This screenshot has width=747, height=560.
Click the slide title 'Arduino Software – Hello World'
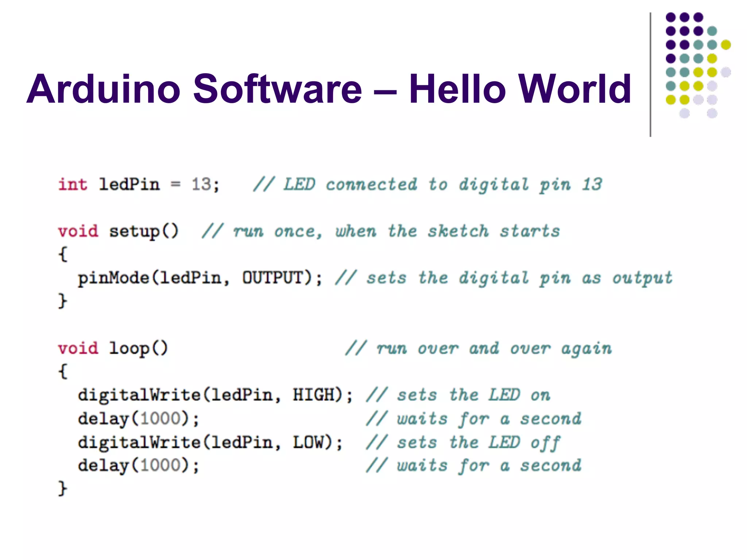point(329,89)
